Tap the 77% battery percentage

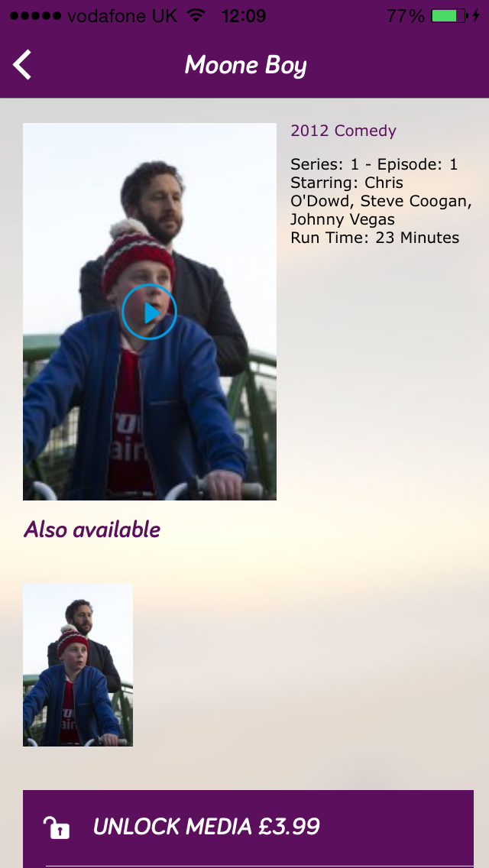click(x=406, y=15)
